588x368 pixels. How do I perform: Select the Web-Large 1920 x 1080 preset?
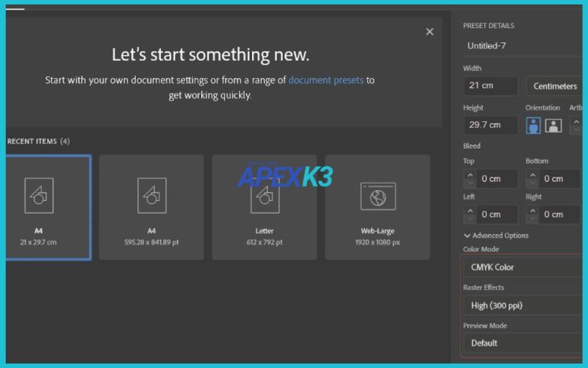[378, 207]
